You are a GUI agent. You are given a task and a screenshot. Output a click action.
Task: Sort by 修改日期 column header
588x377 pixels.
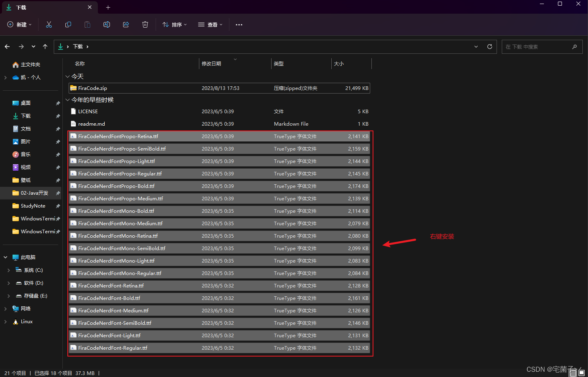pyautogui.click(x=211, y=63)
